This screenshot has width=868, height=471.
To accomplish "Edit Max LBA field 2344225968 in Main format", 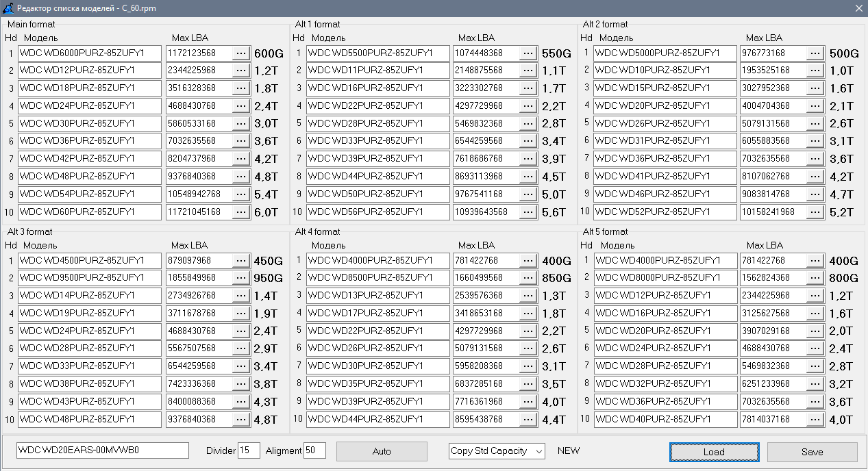I will tap(199, 71).
